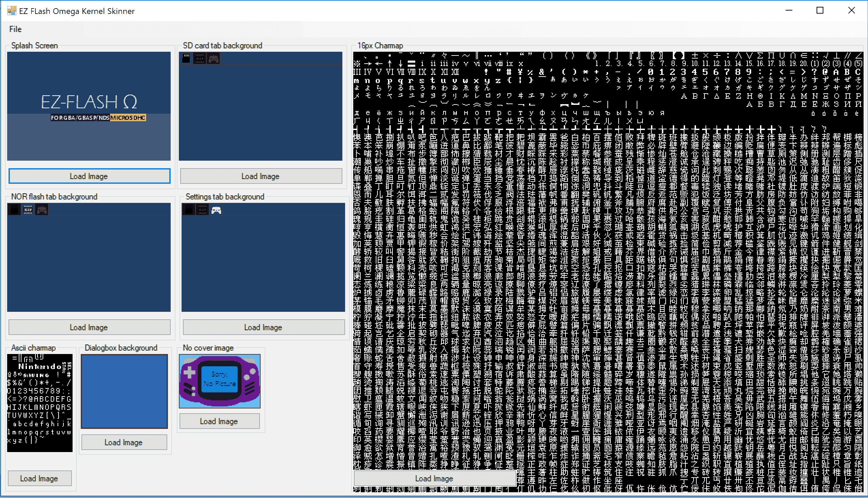Click the app icon in the title bar

(12, 11)
